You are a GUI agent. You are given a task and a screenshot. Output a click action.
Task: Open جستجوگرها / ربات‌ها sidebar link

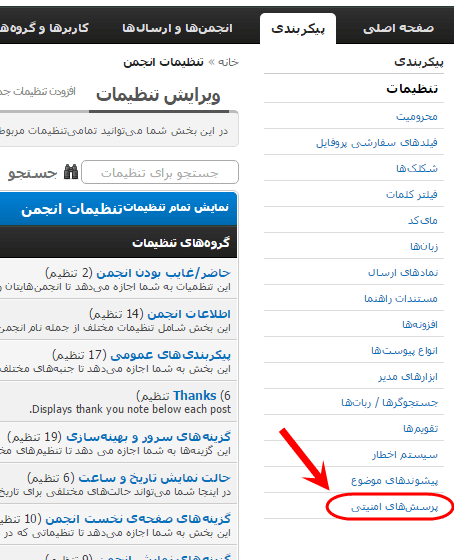(389, 402)
